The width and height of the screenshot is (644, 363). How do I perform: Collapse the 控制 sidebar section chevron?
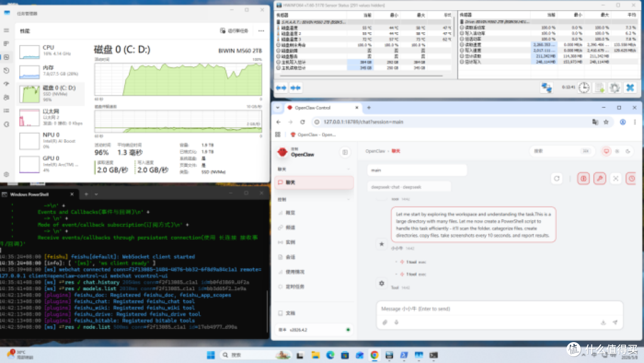point(349,199)
